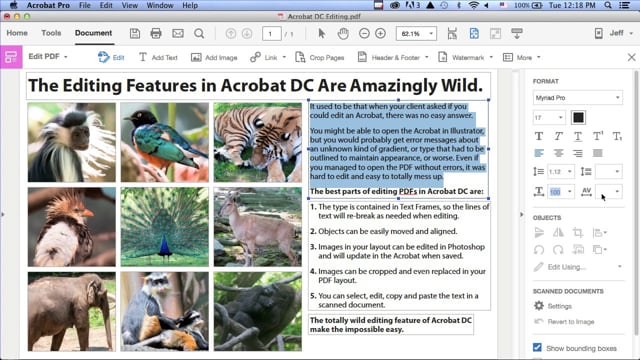Click the pink Edit PDF tool icon
The width and height of the screenshot is (640, 360).
11,57
